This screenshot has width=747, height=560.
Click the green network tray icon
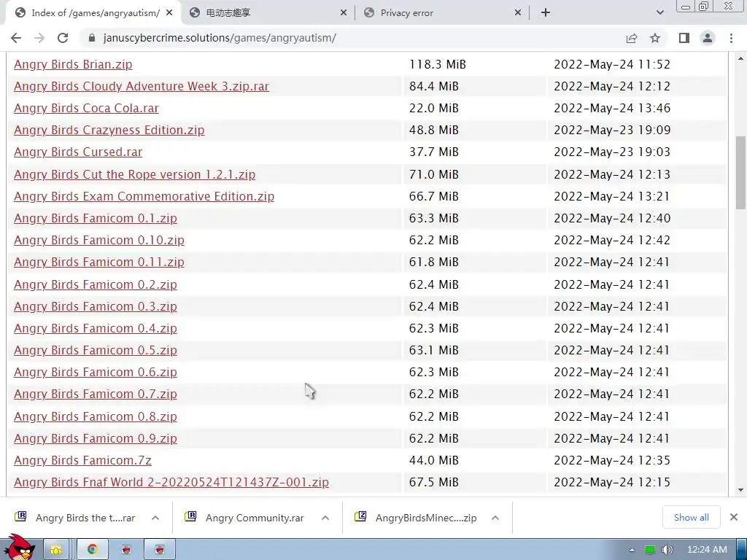tap(650, 550)
